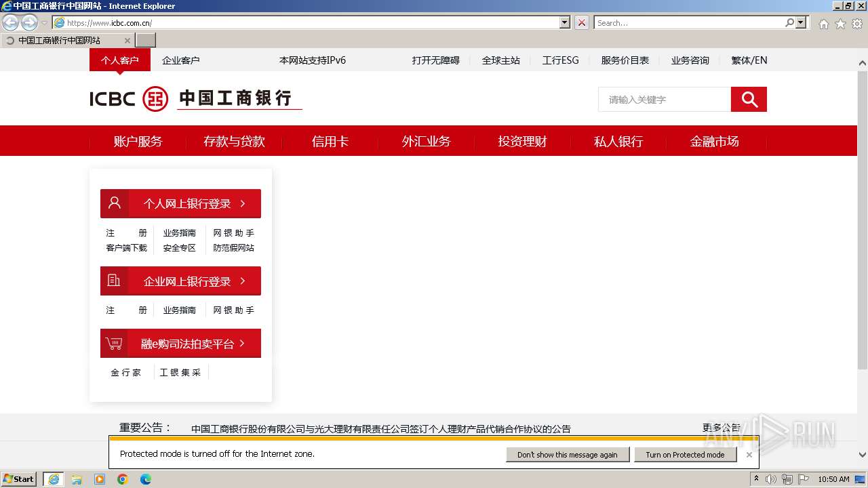Open the announcement about 光大理财 agreement

point(381,429)
